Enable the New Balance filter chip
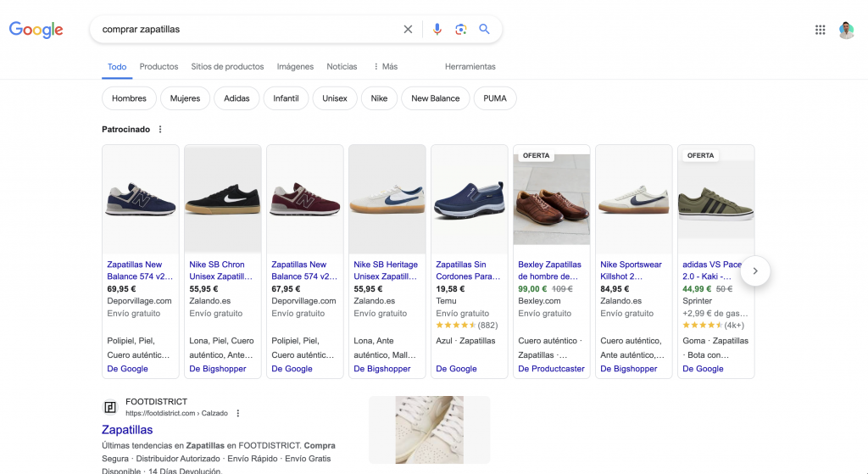Viewport: 868px width, 474px height. pyautogui.click(x=435, y=98)
